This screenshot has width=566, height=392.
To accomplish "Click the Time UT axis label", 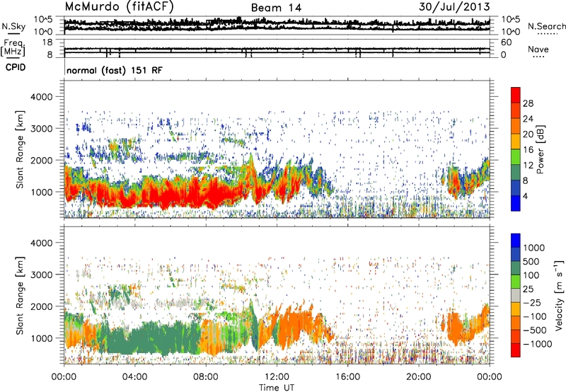I will tap(277, 388).
